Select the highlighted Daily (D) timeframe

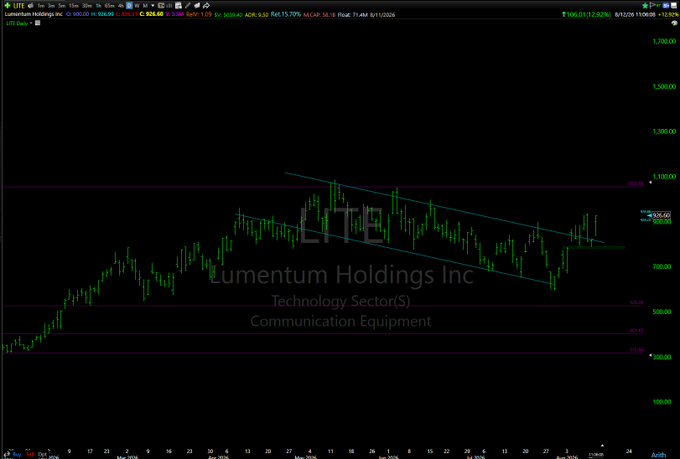(129, 6)
